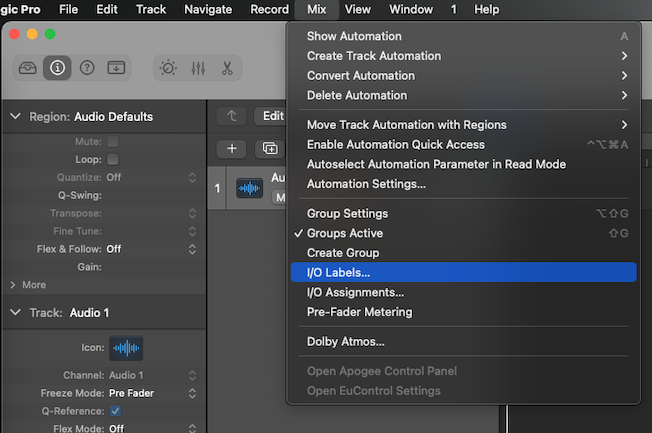This screenshot has height=433, width=652.
Task: Open the Freeze Mode Pre Fader dropdown
Action: coord(150,393)
